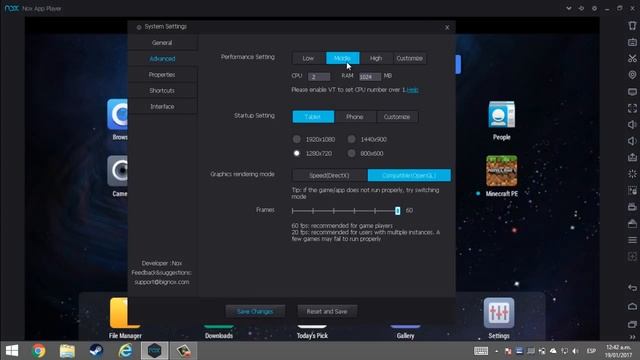Open the CPU count dropdown
This screenshot has width=640, height=360.
pyautogui.click(x=319, y=77)
